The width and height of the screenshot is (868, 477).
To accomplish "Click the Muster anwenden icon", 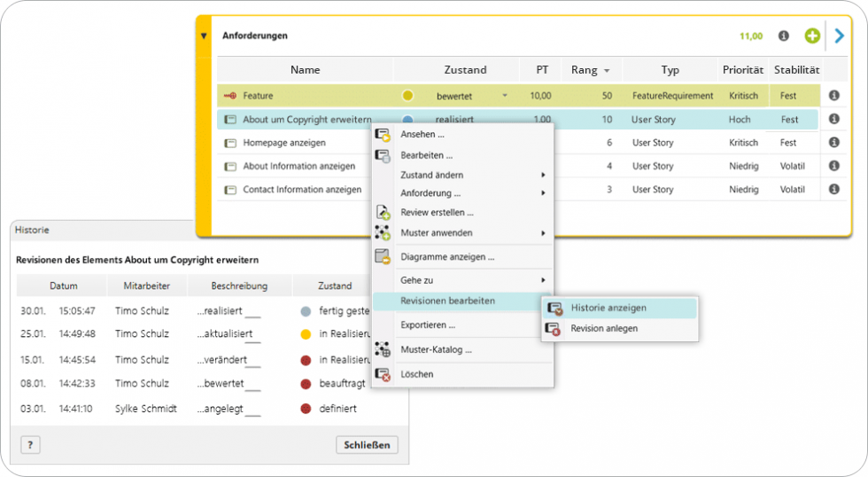I will [x=383, y=232].
